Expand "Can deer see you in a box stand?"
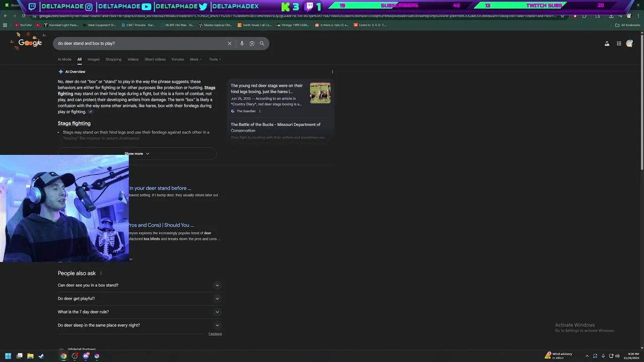This screenshot has width=644, height=362. [x=139, y=285]
